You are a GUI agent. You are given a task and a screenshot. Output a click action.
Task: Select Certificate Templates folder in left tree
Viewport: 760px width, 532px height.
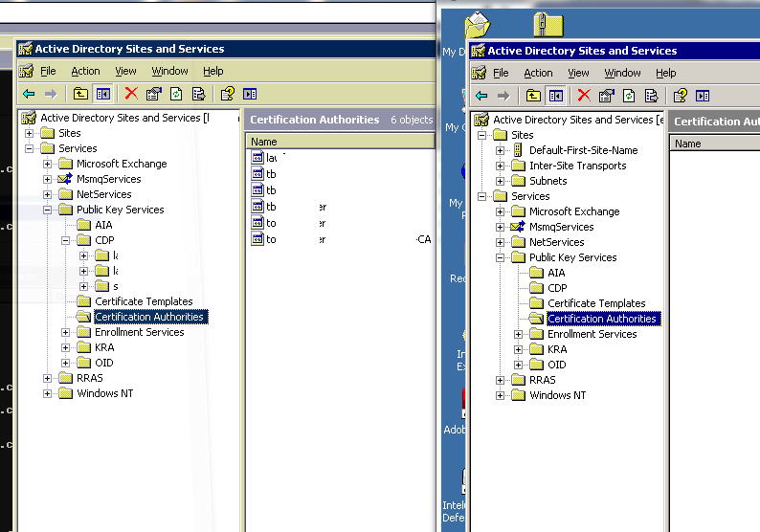tap(144, 301)
